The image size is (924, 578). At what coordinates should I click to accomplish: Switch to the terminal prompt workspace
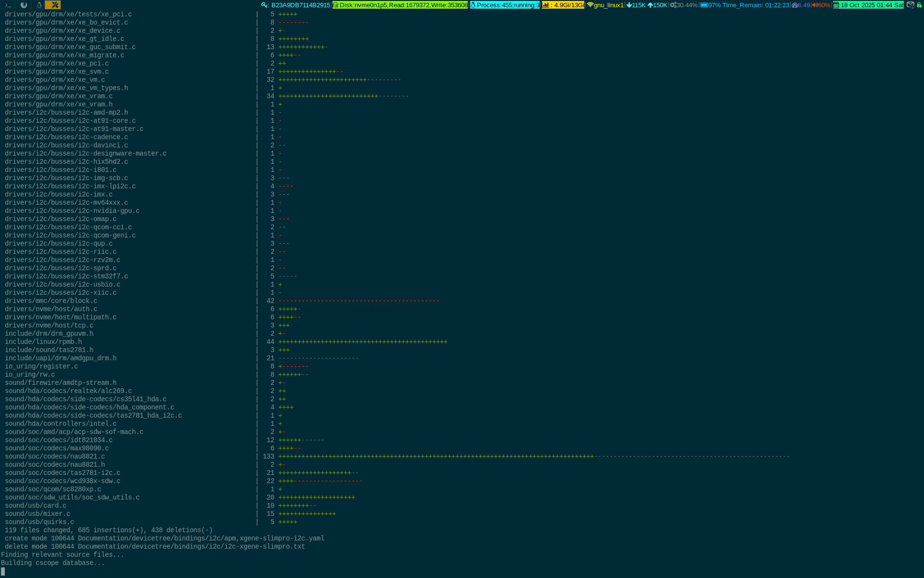[x=8, y=5]
